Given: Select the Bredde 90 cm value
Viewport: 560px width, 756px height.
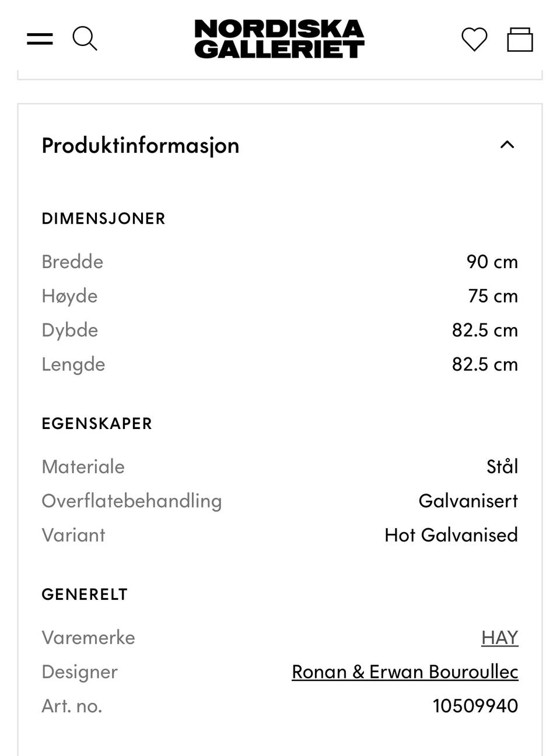Looking at the screenshot, I should click(492, 262).
